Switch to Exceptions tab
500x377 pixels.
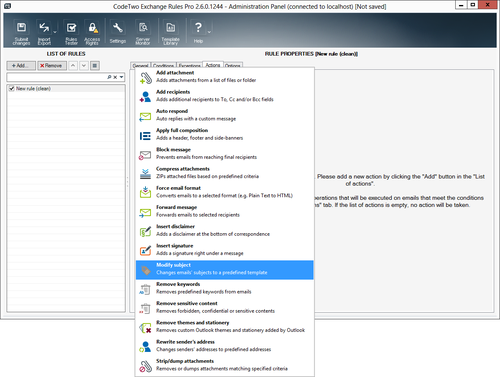click(189, 66)
